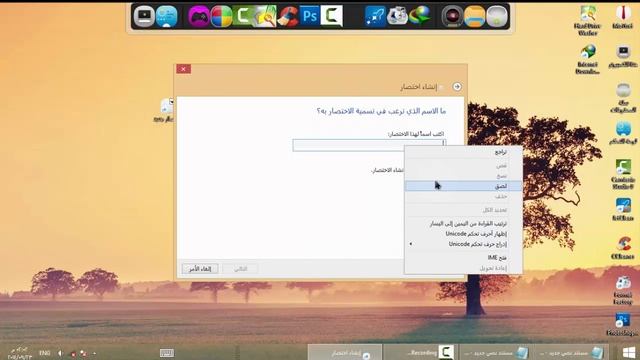
Task: Select the Camtasia Studio 8 desktop shortcut
Action: (623, 174)
